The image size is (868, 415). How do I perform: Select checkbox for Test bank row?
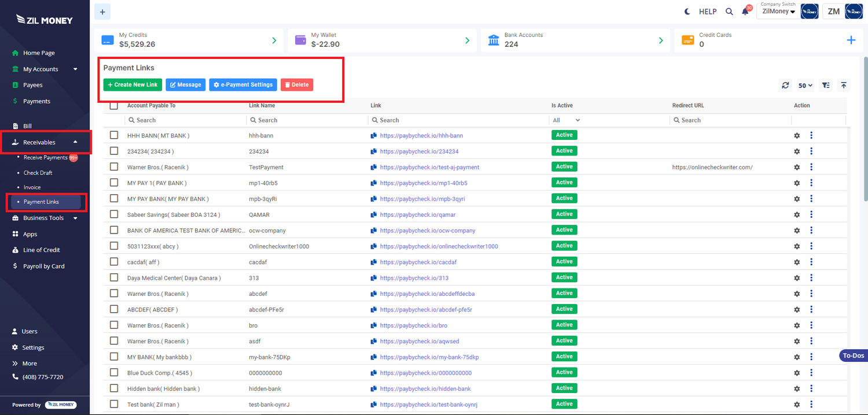coord(114,404)
